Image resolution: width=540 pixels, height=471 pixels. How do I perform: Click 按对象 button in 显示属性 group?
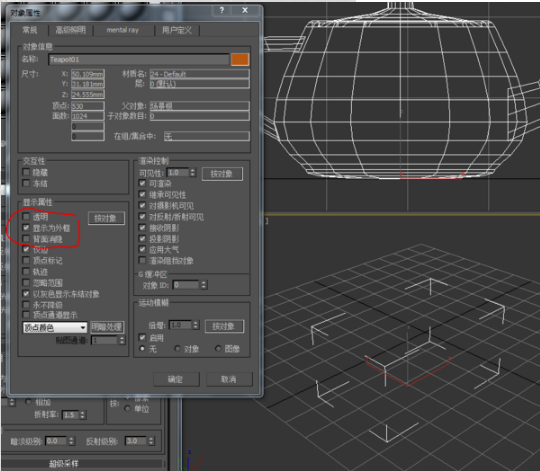[106, 218]
